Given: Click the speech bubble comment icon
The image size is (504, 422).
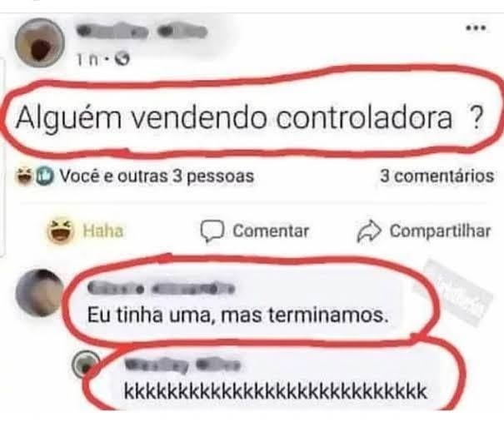Looking at the screenshot, I should pyautogui.click(x=212, y=231).
